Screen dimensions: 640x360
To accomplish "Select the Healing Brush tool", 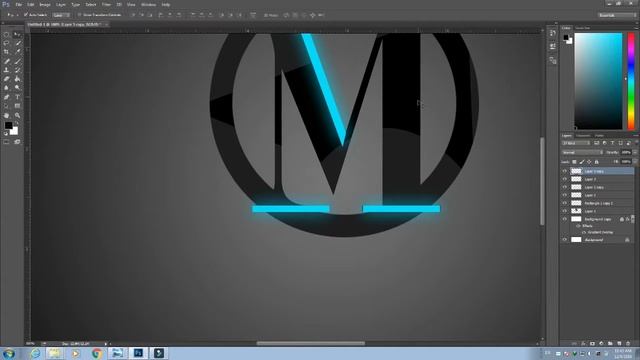I will coord(7,61).
